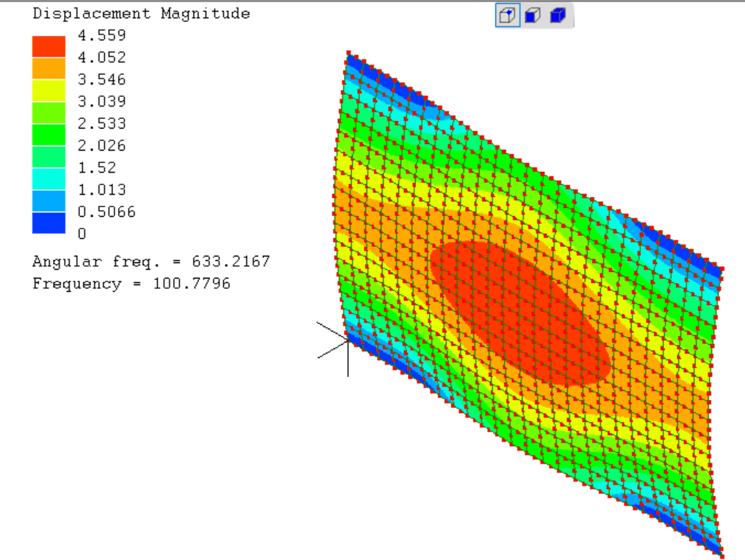Click the orange 4.052 legend swatch
745x560 pixels.
point(48,68)
